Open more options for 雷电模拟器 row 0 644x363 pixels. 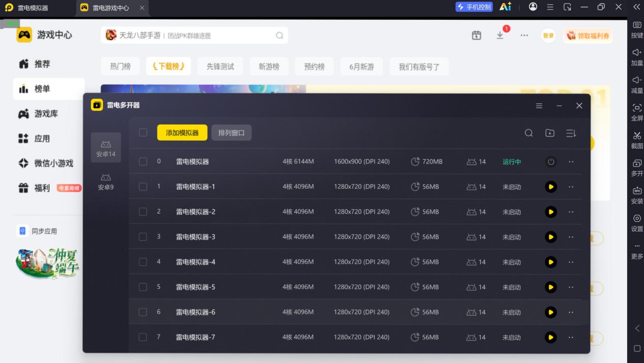(x=571, y=162)
